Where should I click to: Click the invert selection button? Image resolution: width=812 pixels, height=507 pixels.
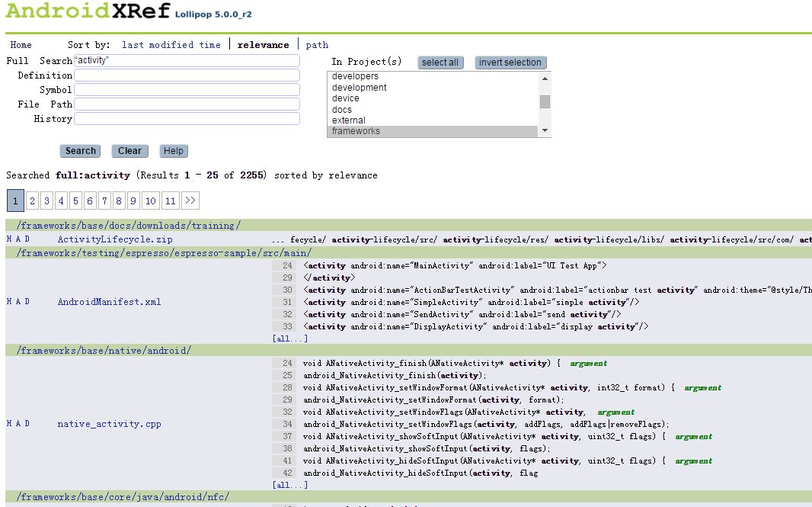point(510,63)
